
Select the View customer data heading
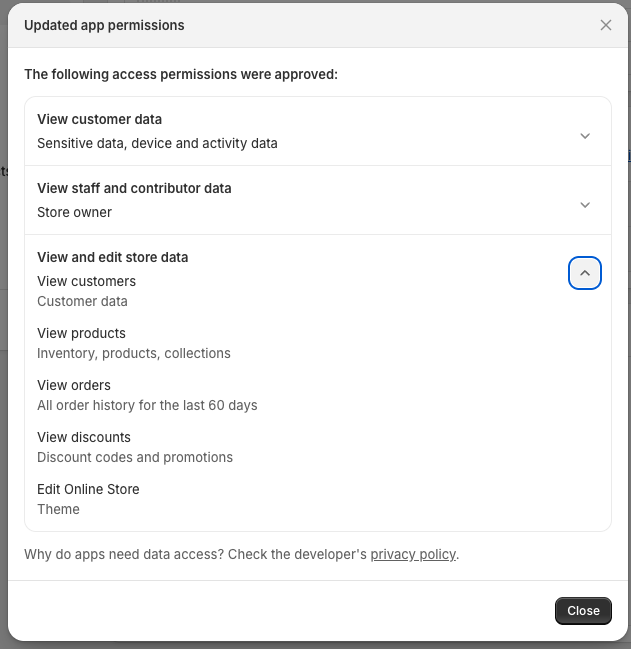99,119
